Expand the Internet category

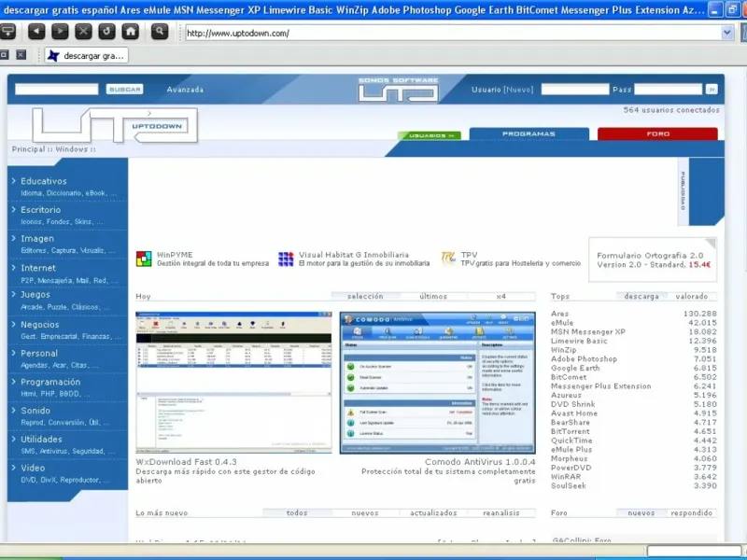pyautogui.click(x=38, y=268)
